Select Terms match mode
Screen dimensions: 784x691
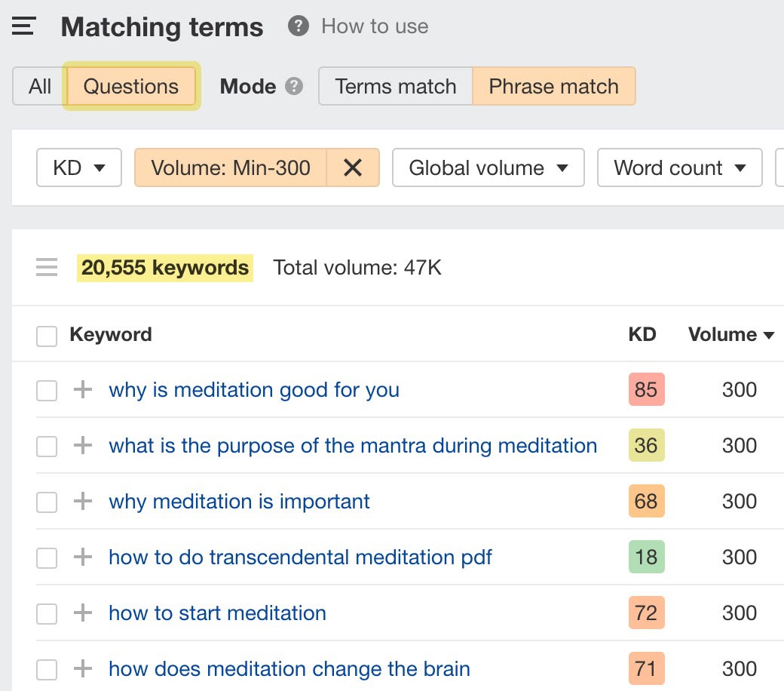[x=395, y=86]
